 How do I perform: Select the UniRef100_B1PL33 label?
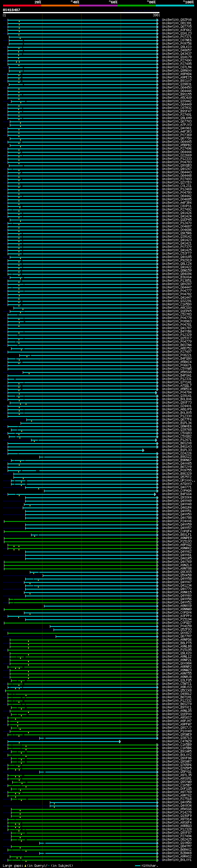(176, 450)
